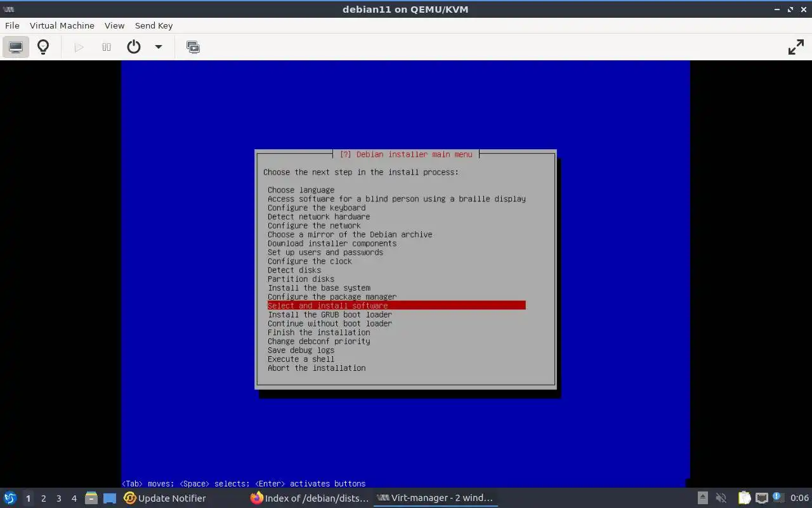Select 'Execute a shell' entry
This screenshot has width=812, height=508.
coord(301,359)
